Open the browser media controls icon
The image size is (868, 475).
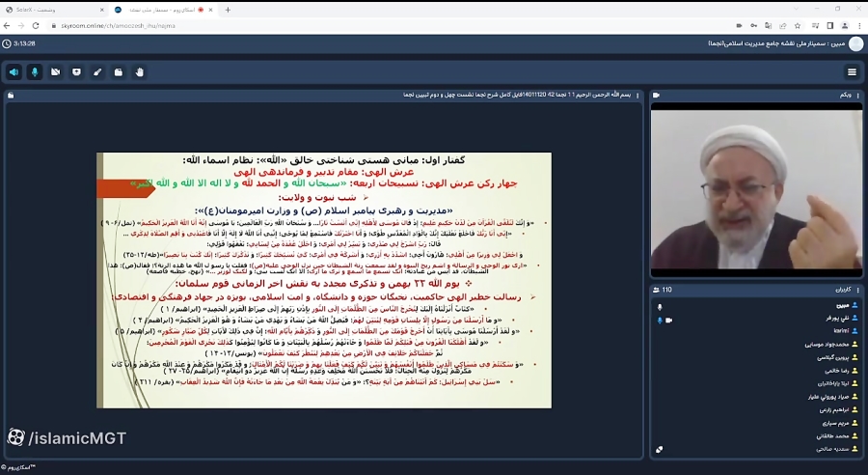pyautogui.click(x=815, y=25)
